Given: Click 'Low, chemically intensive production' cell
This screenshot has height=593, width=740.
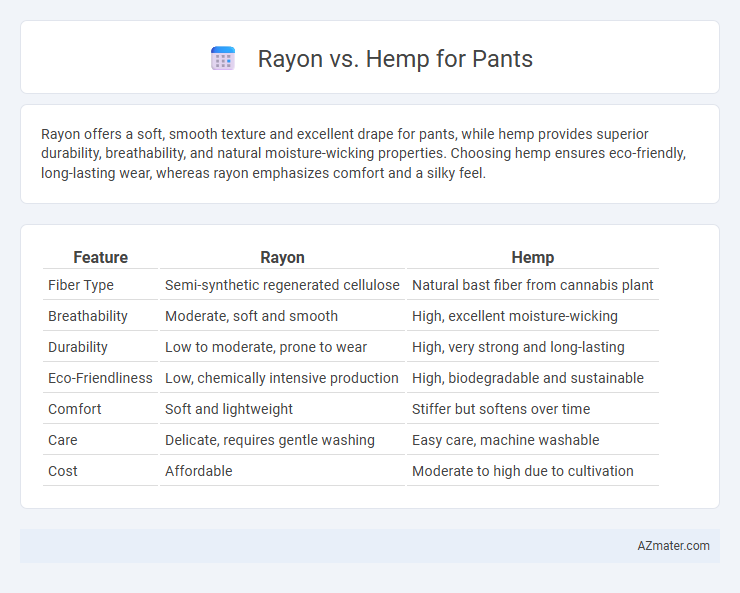Looking at the screenshot, I should (282, 378).
